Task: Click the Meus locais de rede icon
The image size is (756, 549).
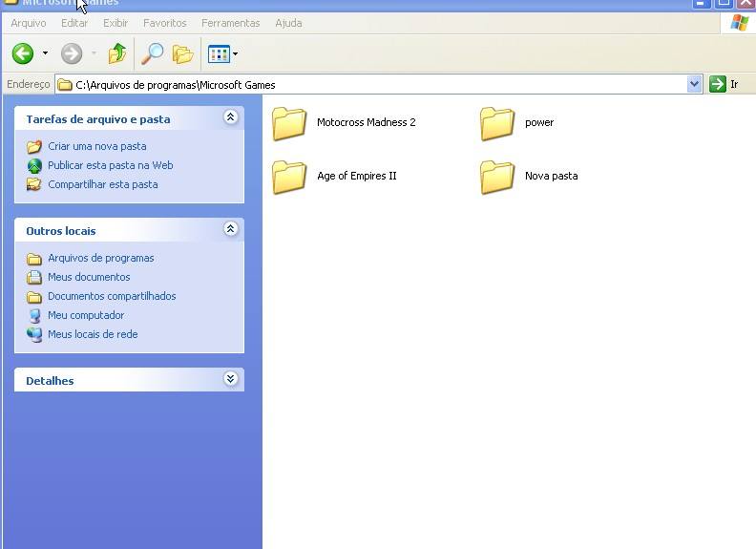Action: point(34,334)
